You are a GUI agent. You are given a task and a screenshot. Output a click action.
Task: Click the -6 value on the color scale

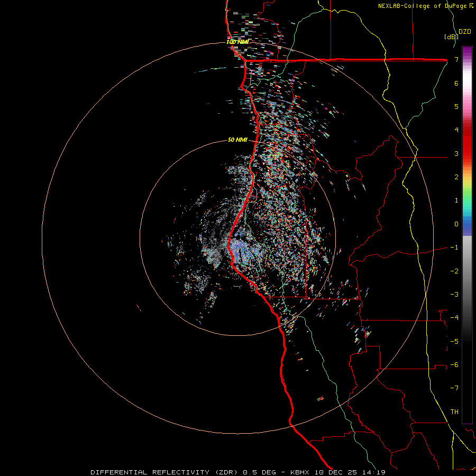(x=454, y=365)
